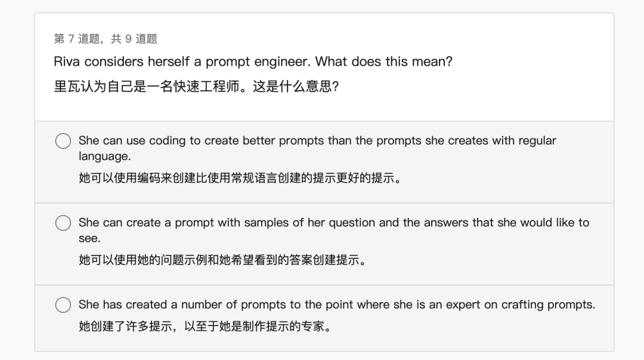Image resolution: width=644 pixels, height=360 pixels.
Task: Click the Chinese line starting "她创建了许多提示"
Action: coord(205,327)
